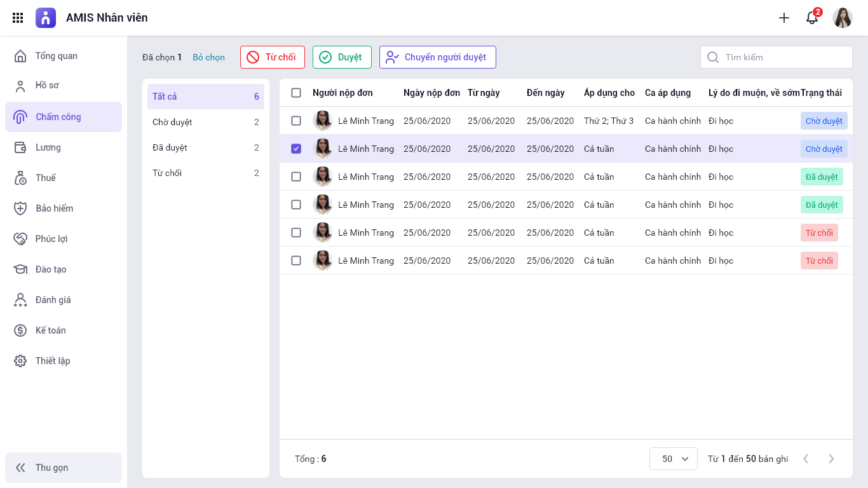Go to next page chevron
This screenshot has width=868, height=488.
(831, 459)
